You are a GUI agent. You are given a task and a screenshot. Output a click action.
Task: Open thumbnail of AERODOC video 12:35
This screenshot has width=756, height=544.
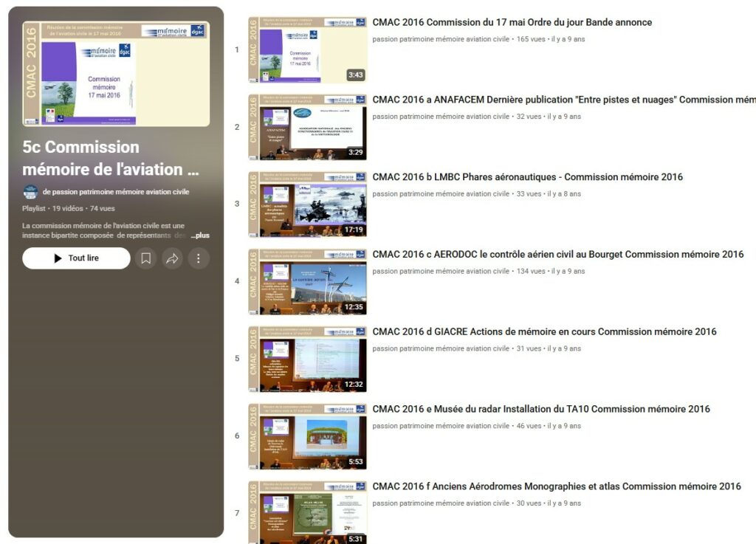308,282
